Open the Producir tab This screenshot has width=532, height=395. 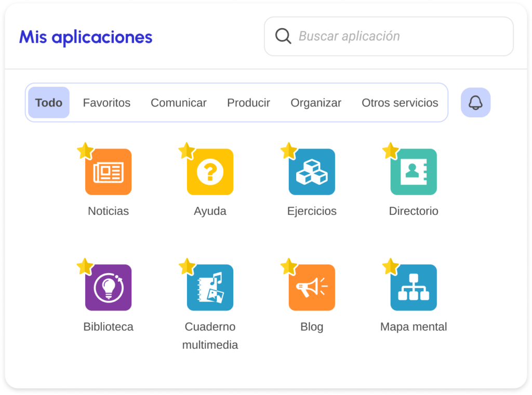coord(248,102)
